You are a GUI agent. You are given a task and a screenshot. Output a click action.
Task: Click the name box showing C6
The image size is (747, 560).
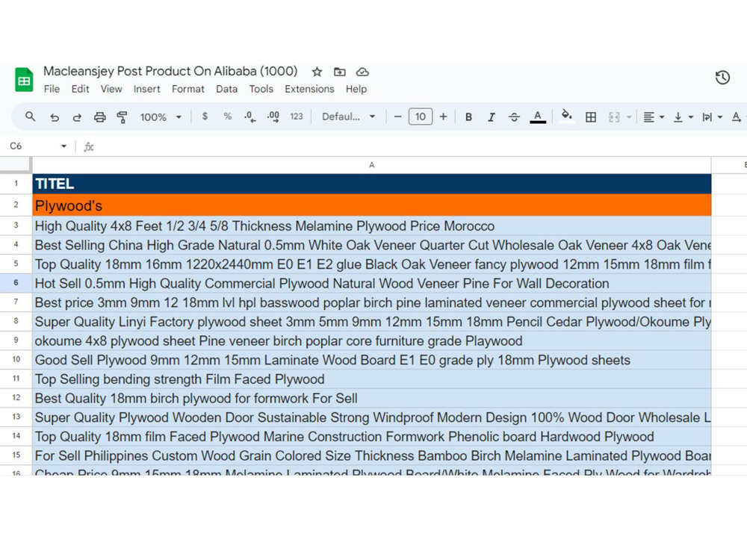tap(34, 146)
